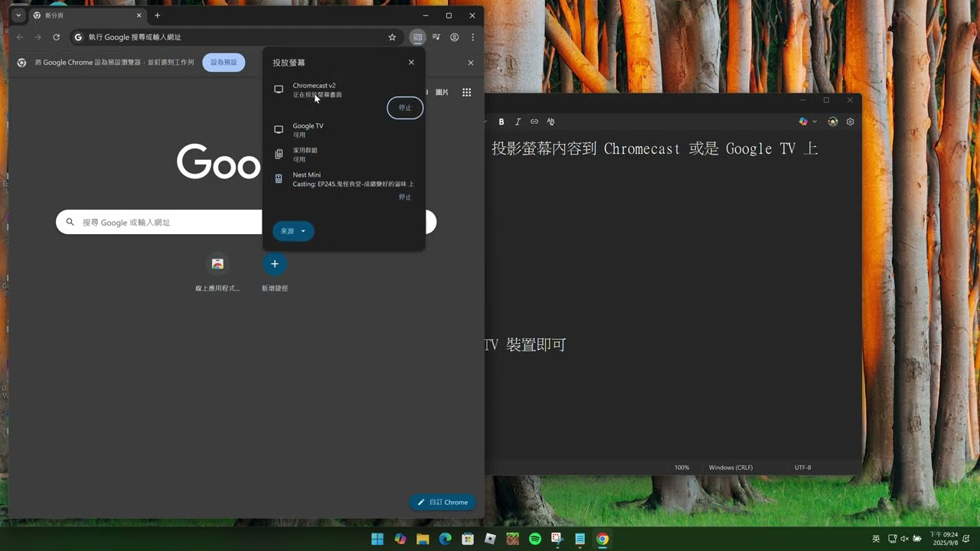Click the 設為預設 button
The height and width of the screenshot is (551, 980).
[224, 63]
